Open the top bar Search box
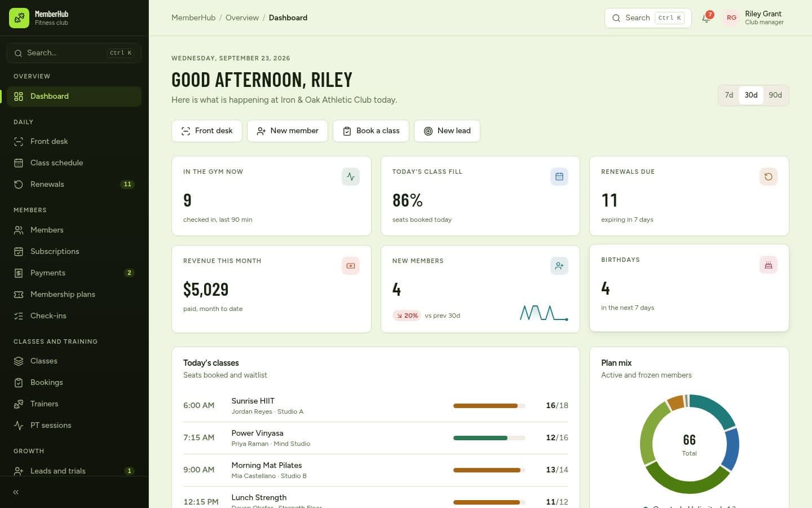The width and height of the screenshot is (812, 508). pos(648,18)
